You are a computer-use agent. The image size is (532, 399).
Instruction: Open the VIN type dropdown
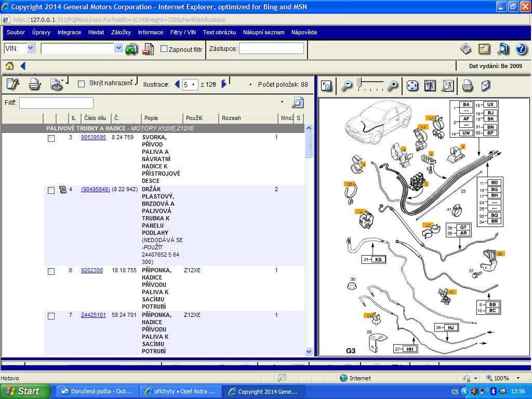tap(30, 48)
